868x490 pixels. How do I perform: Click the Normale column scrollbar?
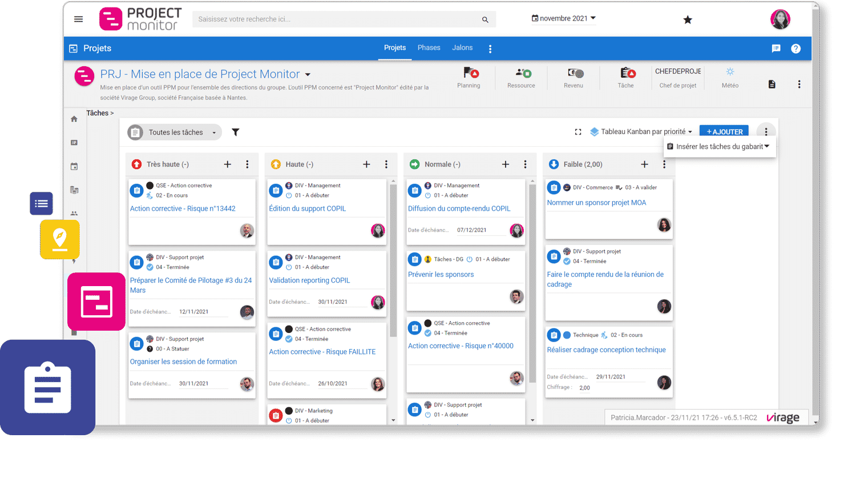click(x=532, y=283)
